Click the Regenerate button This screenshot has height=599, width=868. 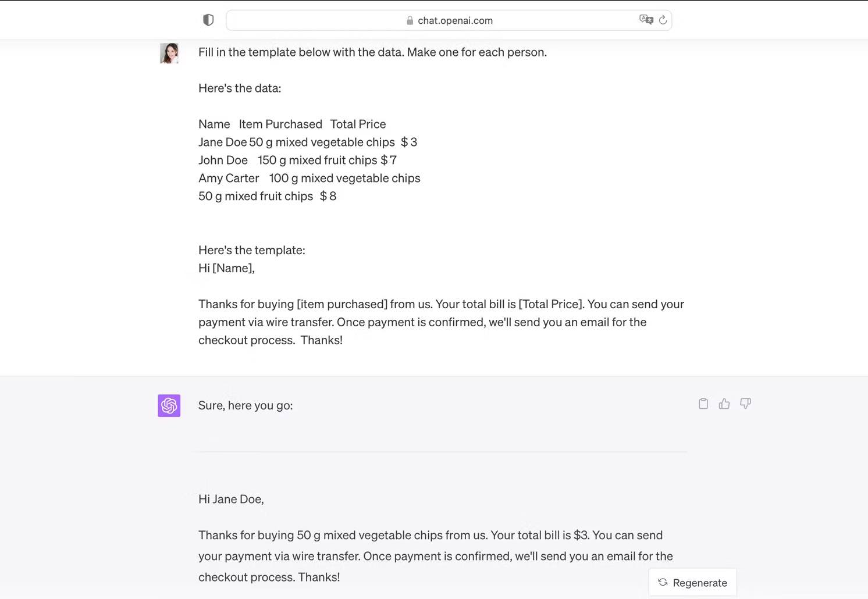[692, 582]
